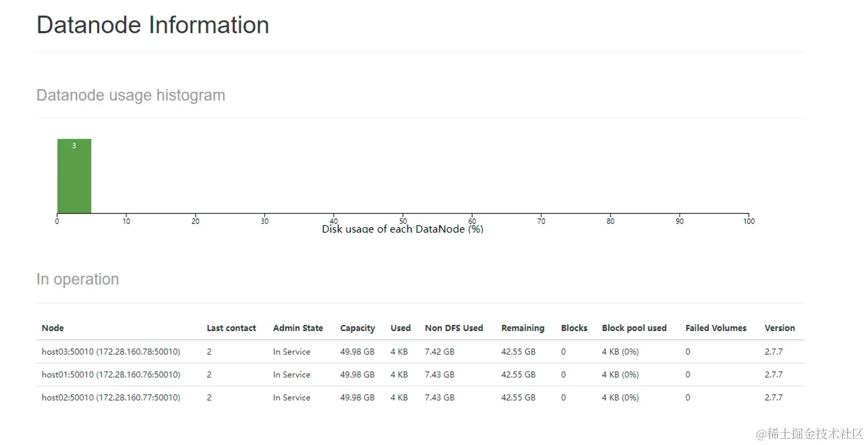The width and height of the screenshot is (868, 445).
Task: Click the In operation section heading
Action: (78, 279)
